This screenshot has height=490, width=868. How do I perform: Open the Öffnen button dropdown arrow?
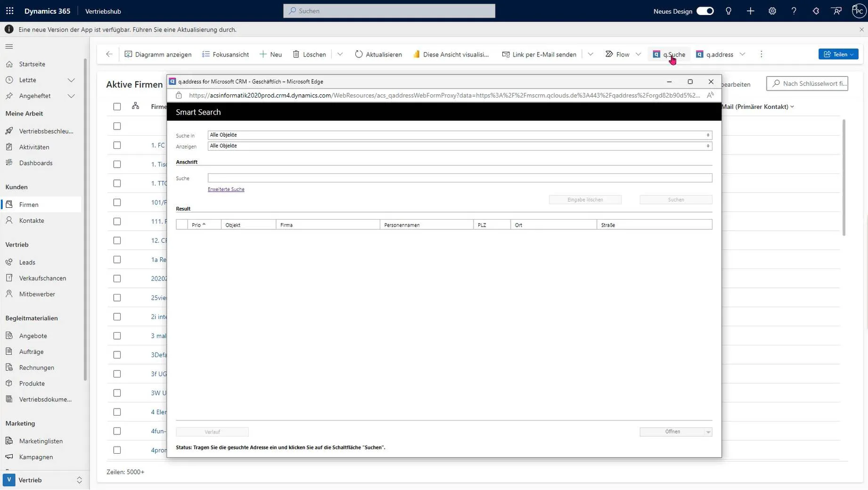click(x=708, y=432)
